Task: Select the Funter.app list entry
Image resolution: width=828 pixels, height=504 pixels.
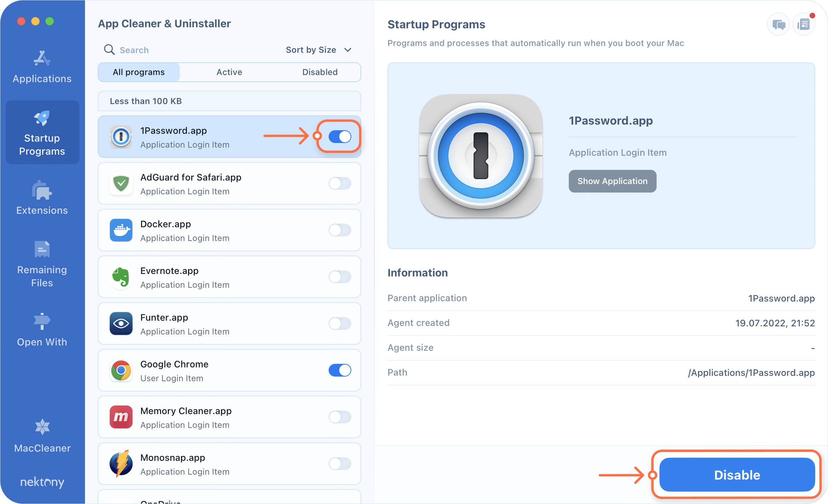Action: tap(212, 323)
